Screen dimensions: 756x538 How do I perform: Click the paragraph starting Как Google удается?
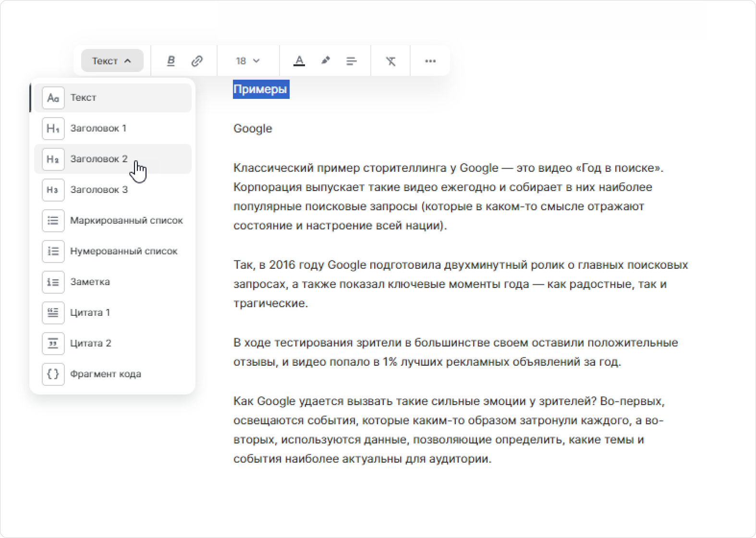click(449, 430)
